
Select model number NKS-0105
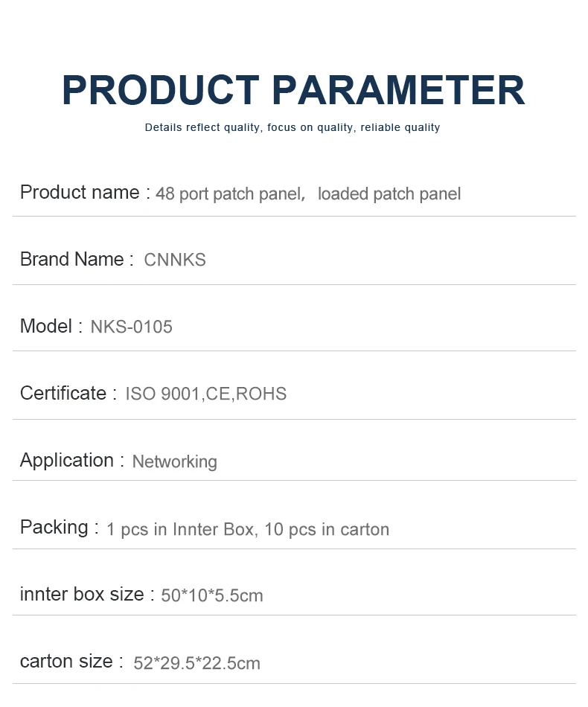coord(131,327)
